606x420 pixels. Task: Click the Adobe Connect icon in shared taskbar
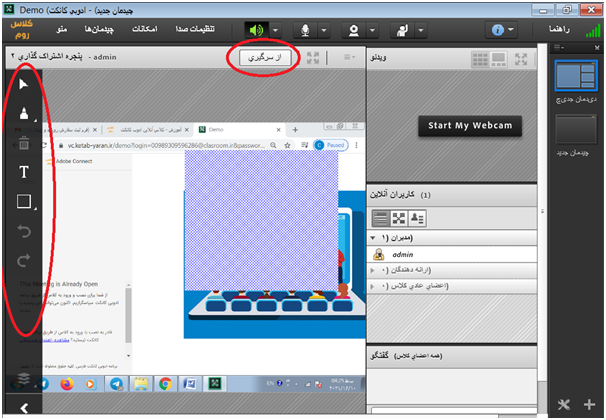[x=214, y=384]
